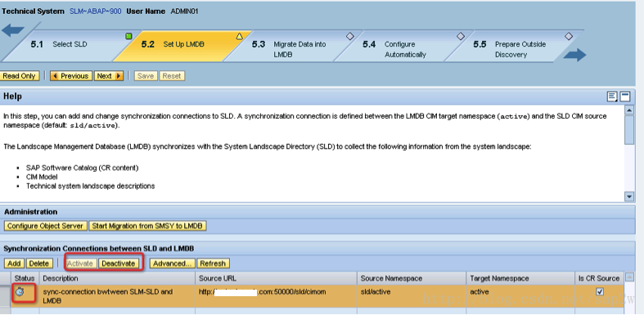This screenshot has width=644, height=315.
Task: Open the SLM~ABAP~900 technical system link
Action: (96, 11)
